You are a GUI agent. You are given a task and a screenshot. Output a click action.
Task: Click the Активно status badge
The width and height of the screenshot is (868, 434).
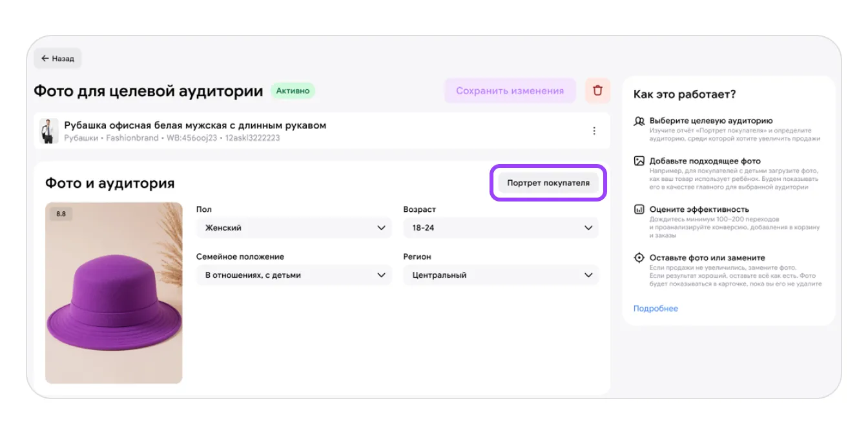coord(293,91)
